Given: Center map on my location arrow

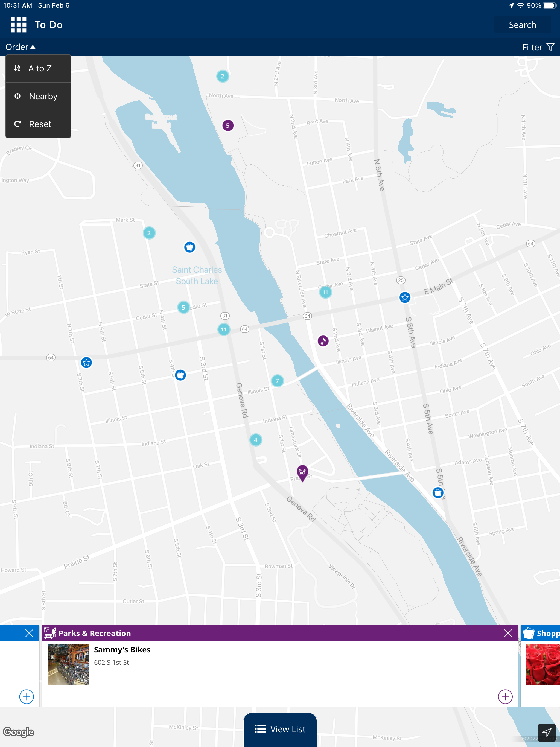Looking at the screenshot, I should pos(547,732).
